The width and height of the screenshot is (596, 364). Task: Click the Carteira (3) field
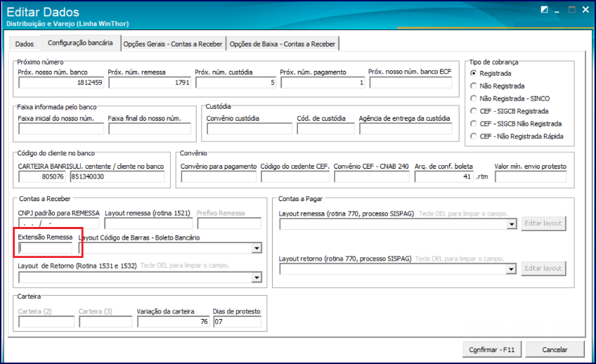point(105,322)
